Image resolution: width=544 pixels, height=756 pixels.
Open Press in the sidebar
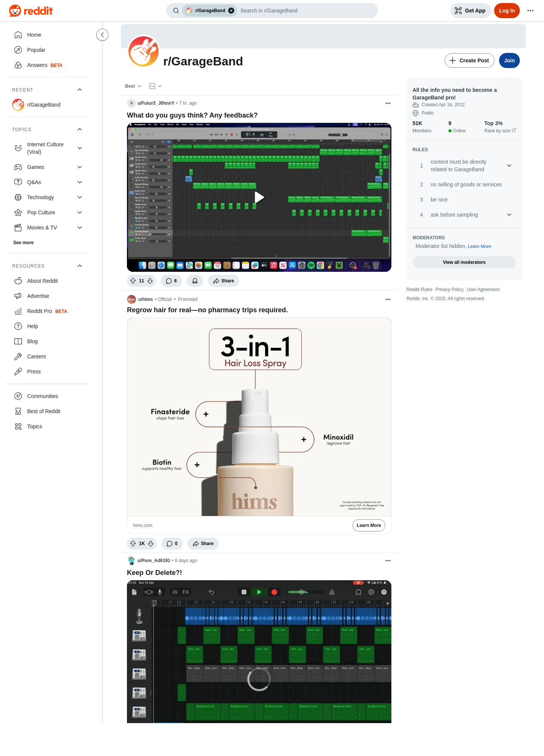point(48,372)
